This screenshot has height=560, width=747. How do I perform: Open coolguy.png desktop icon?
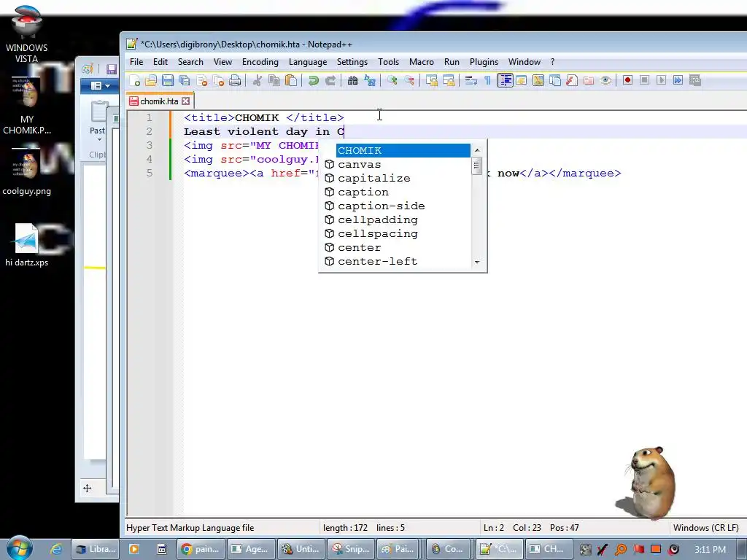coord(27,172)
